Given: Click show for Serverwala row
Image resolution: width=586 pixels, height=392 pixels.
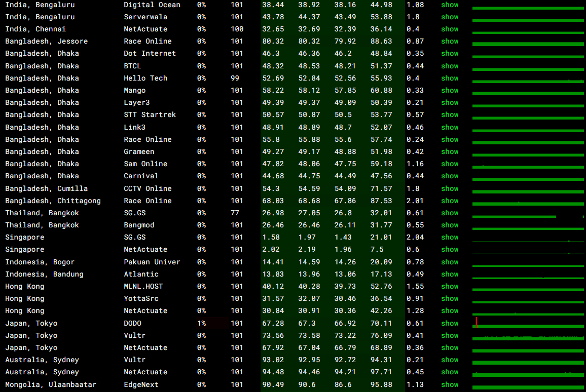Looking at the screenshot, I should (450, 17).
